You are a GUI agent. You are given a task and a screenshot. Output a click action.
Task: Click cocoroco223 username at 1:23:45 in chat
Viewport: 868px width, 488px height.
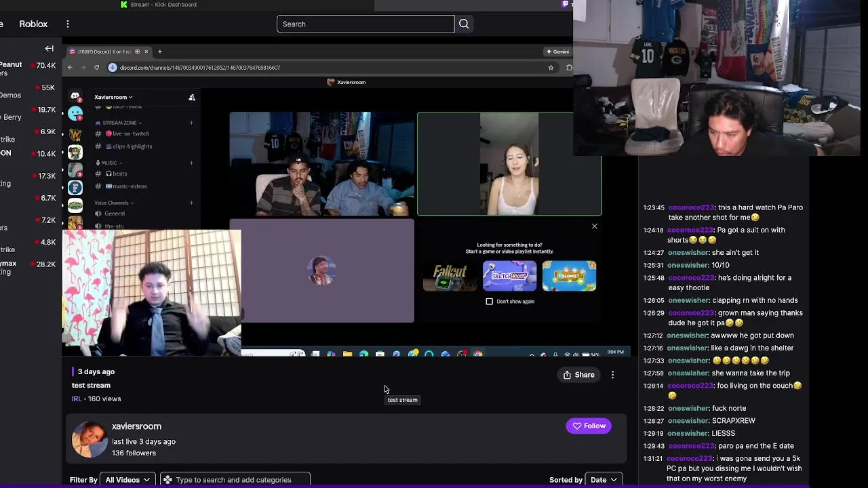click(691, 207)
